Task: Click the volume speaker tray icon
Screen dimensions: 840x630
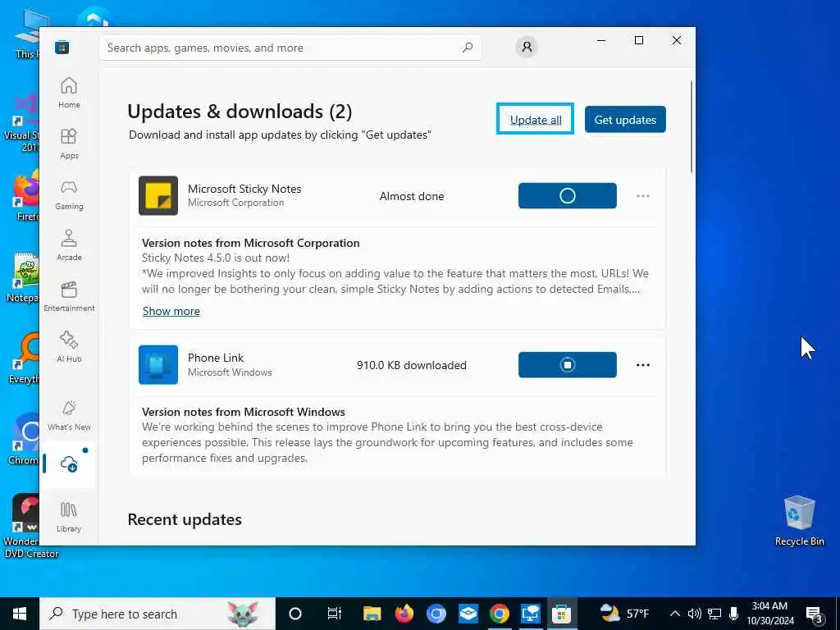Action: coord(694,614)
